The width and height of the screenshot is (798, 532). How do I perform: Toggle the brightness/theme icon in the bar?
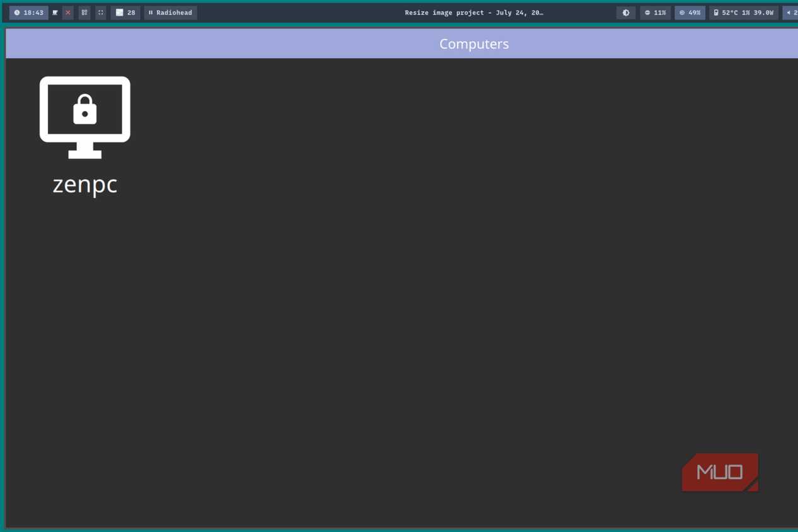point(626,13)
